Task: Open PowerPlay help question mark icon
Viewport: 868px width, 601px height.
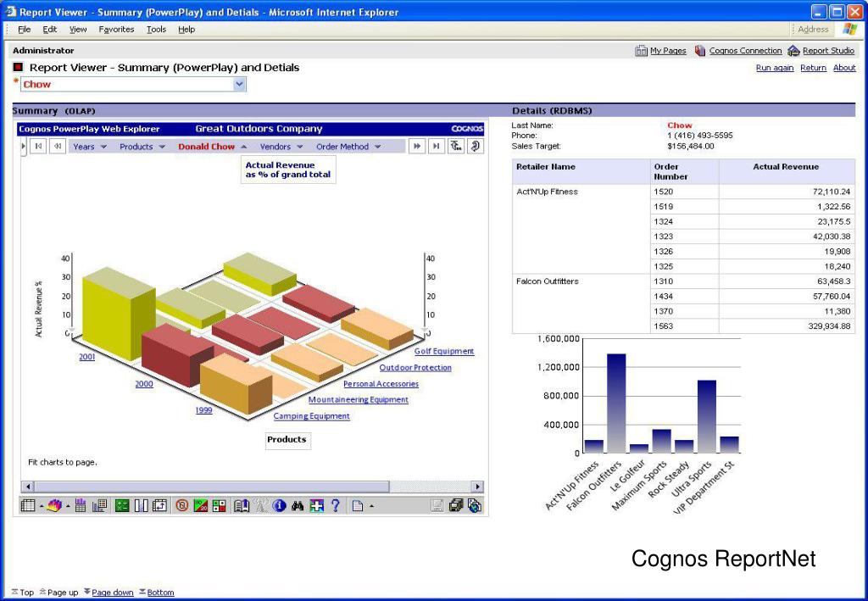Action: coord(335,505)
